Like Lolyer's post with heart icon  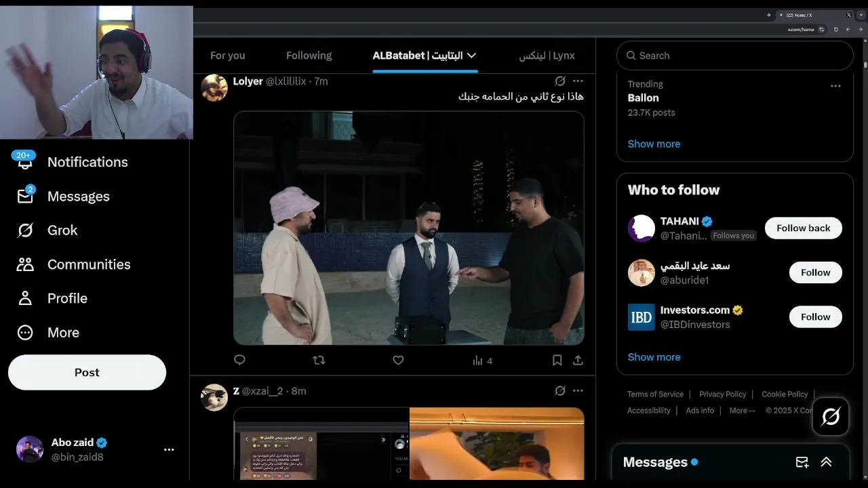pyautogui.click(x=398, y=360)
